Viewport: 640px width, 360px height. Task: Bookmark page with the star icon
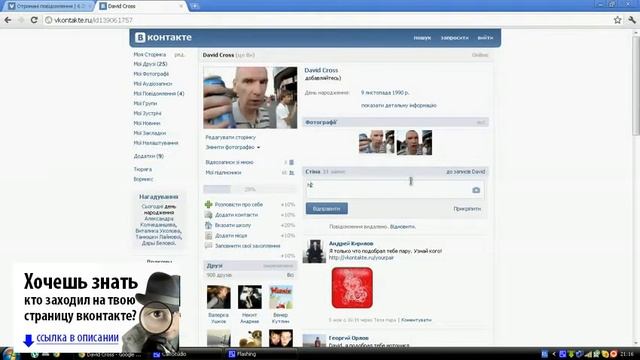(618, 20)
